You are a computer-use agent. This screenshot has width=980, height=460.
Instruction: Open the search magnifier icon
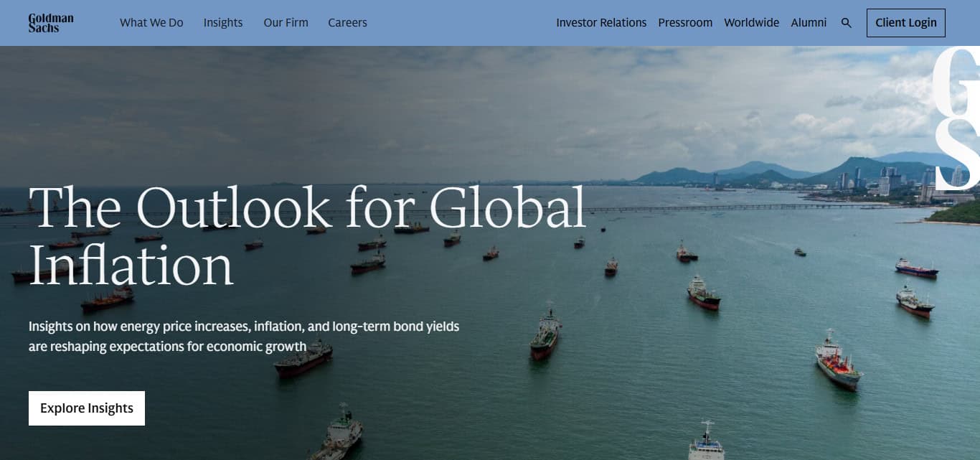(x=847, y=23)
